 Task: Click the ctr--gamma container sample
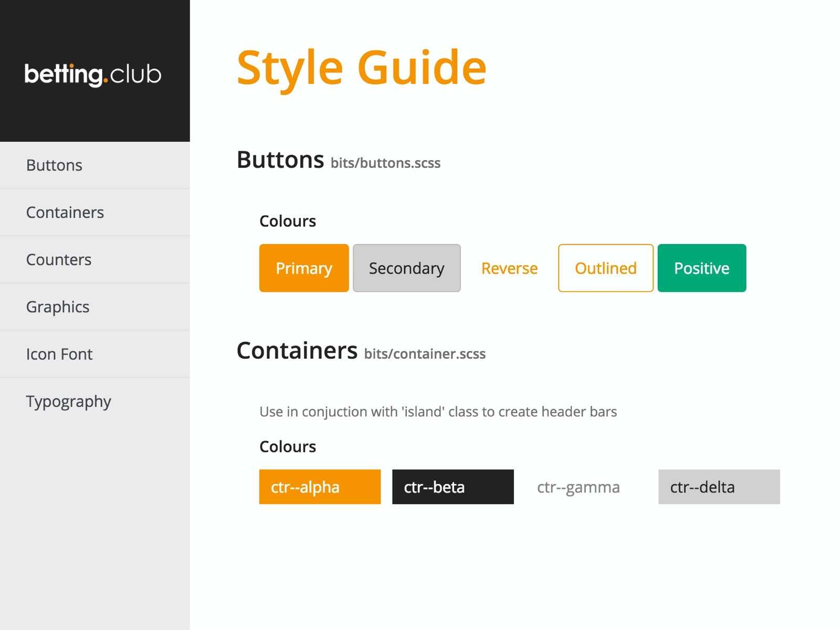[579, 487]
